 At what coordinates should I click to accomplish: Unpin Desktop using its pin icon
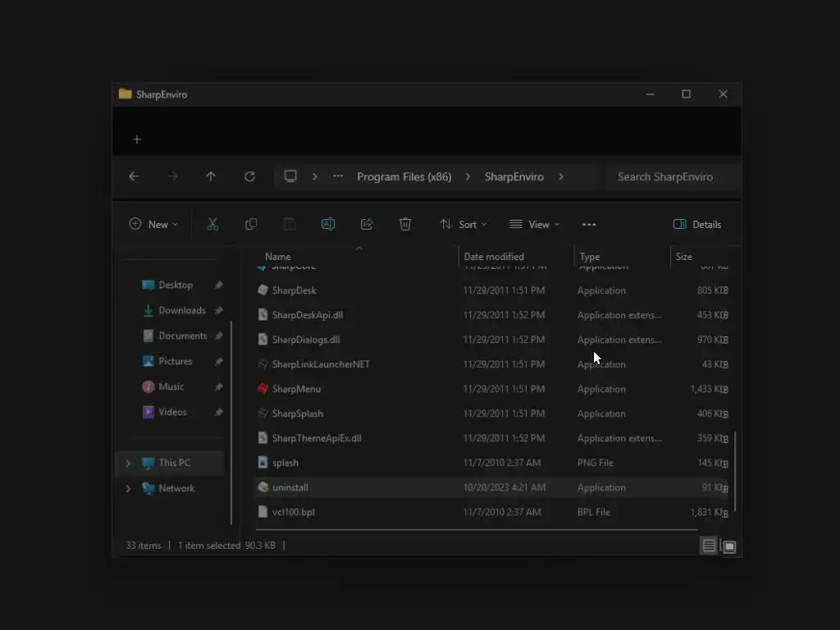(x=218, y=285)
